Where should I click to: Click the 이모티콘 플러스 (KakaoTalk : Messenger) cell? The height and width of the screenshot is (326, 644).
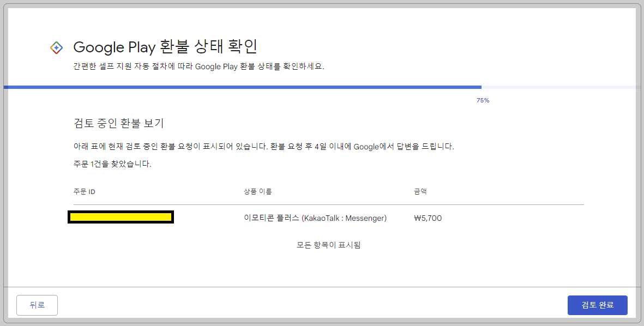315,218
